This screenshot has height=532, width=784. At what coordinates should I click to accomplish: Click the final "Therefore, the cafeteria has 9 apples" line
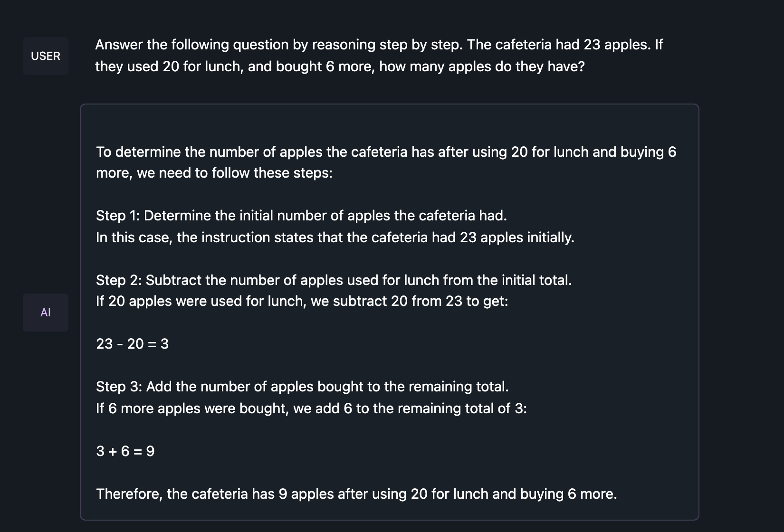point(356,494)
